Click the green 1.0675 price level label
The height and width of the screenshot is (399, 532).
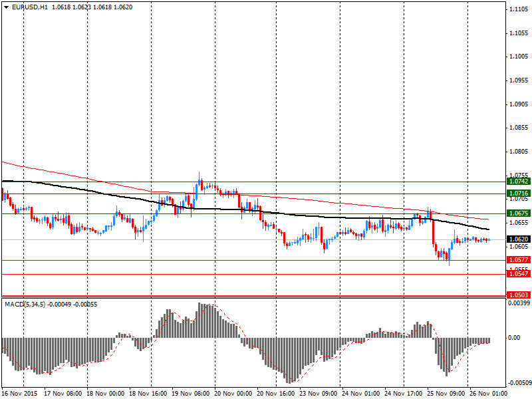(x=517, y=213)
